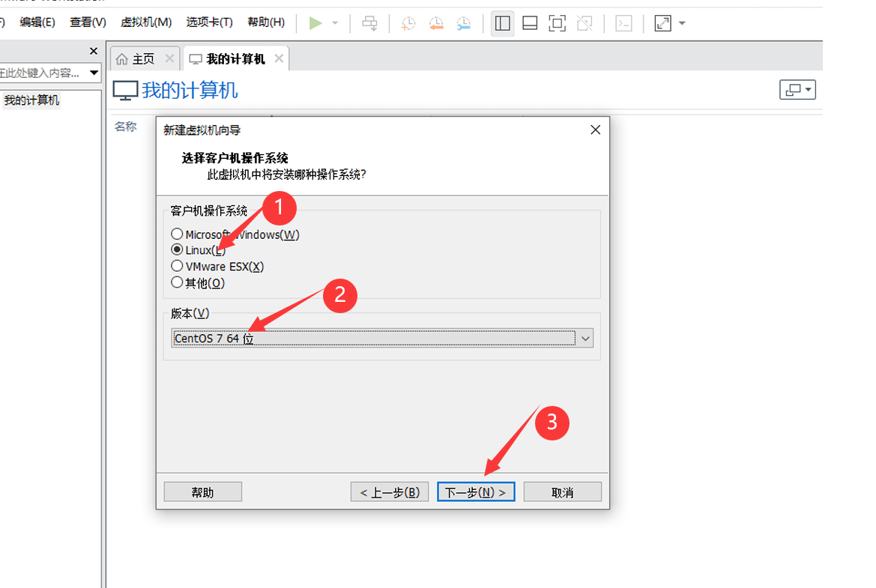The height and width of the screenshot is (588, 876).
Task: Open the stretch display dropdown arrow
Action: 682,23
